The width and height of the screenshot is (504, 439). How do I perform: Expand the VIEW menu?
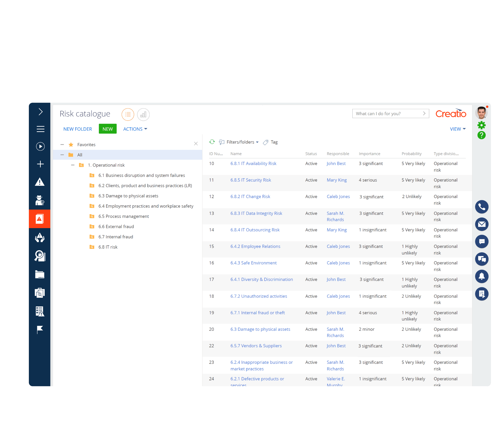457,129
